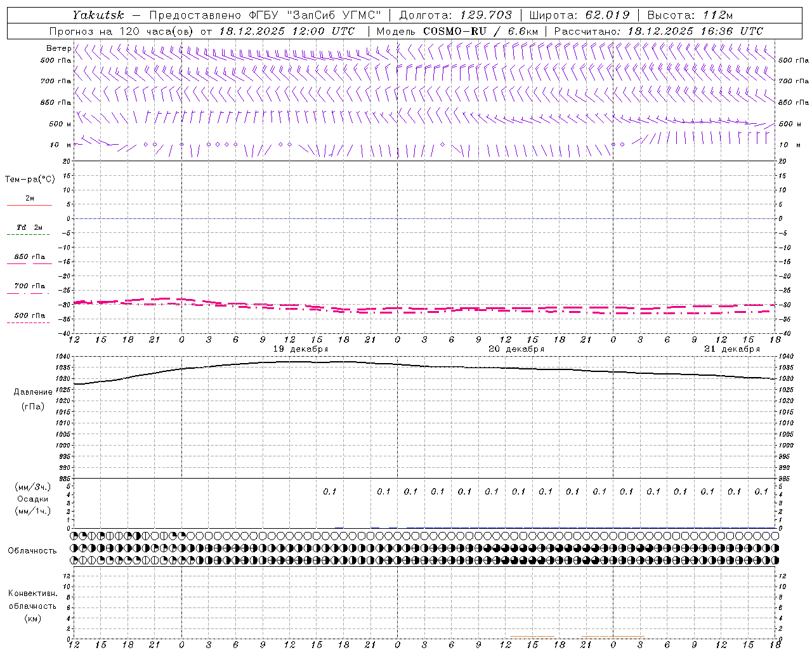Click the '(мм/1ч.)' precipitation unit label
Image resolution: width=812 pixels, height=650 pixels.
coord(33,511)
